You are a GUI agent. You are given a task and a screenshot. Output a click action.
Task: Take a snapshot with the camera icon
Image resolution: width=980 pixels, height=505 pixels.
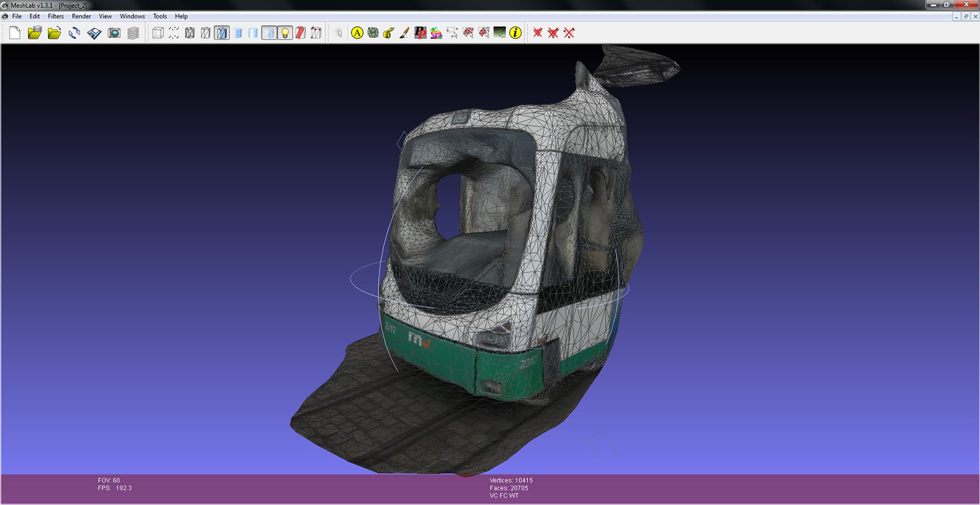pos(114,33)
